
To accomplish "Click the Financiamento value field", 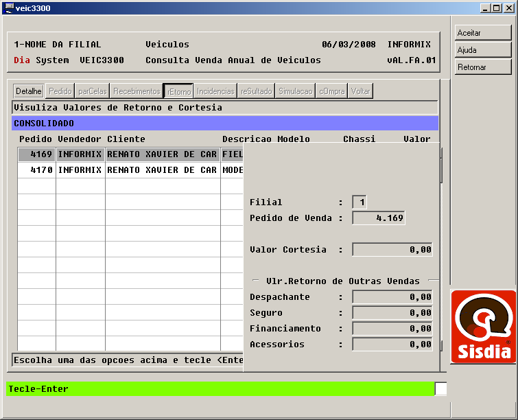I will coord(392,329).
